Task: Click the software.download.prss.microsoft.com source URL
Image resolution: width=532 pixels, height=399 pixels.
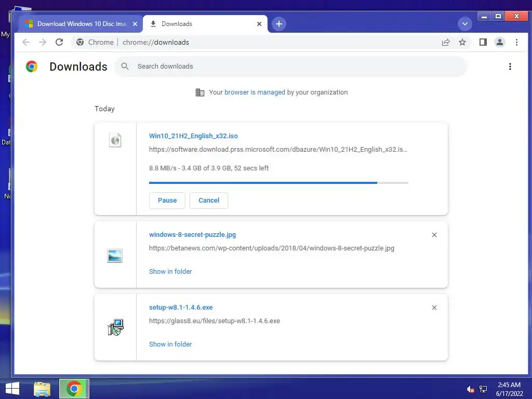Action: (278, 149)
